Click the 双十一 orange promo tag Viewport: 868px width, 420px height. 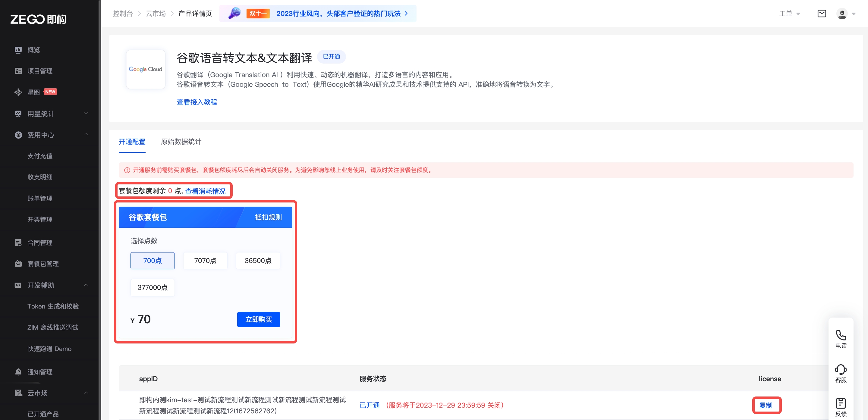point(258,14)
